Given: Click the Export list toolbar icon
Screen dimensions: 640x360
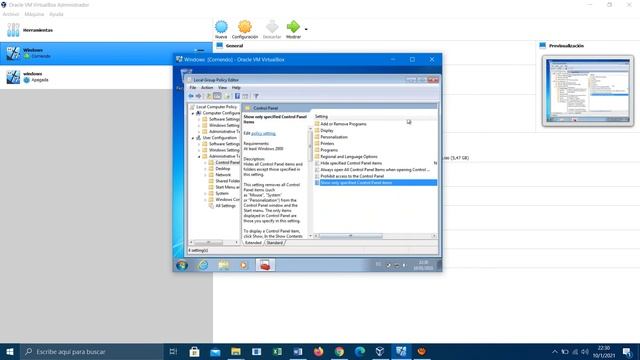Looking at the screenshot, I should coord(227,96).
